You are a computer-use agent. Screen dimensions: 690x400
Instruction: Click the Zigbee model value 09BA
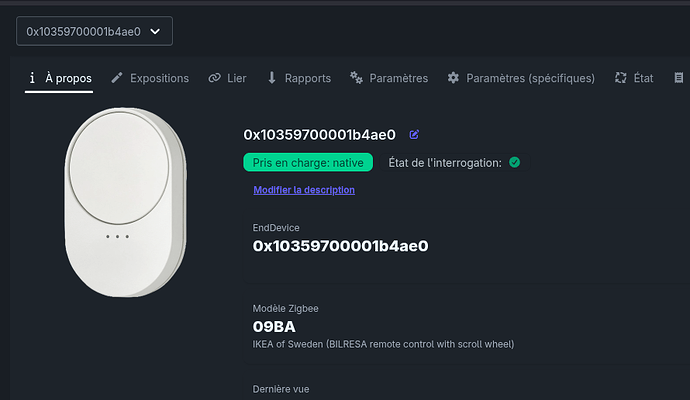pos(274,327)
